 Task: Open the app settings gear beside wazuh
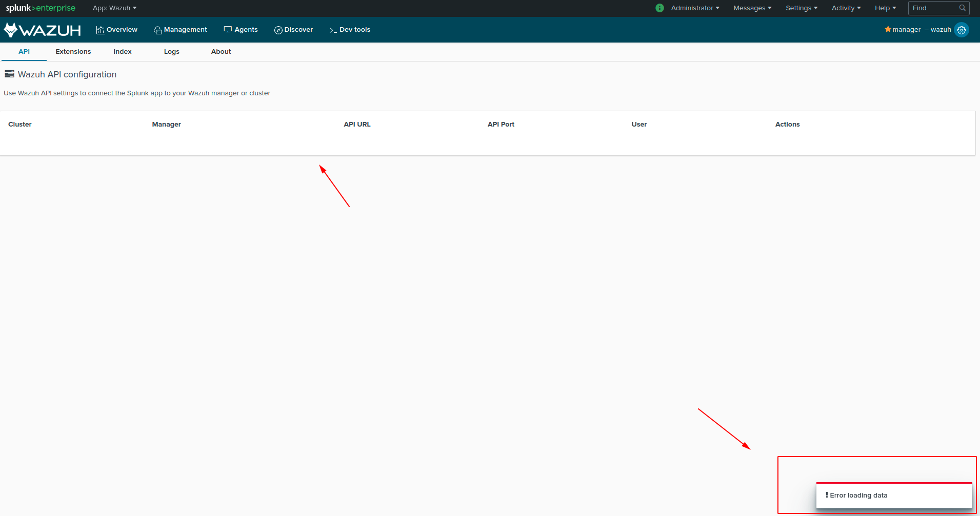(961, 30)
